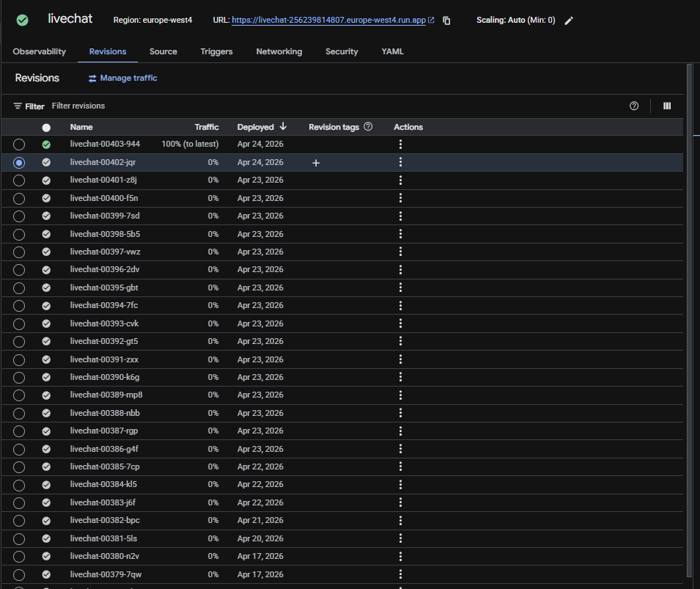Viewport: 700px width, 589px height.
Task: Go to the Networking tab
Action: (279, 51)
